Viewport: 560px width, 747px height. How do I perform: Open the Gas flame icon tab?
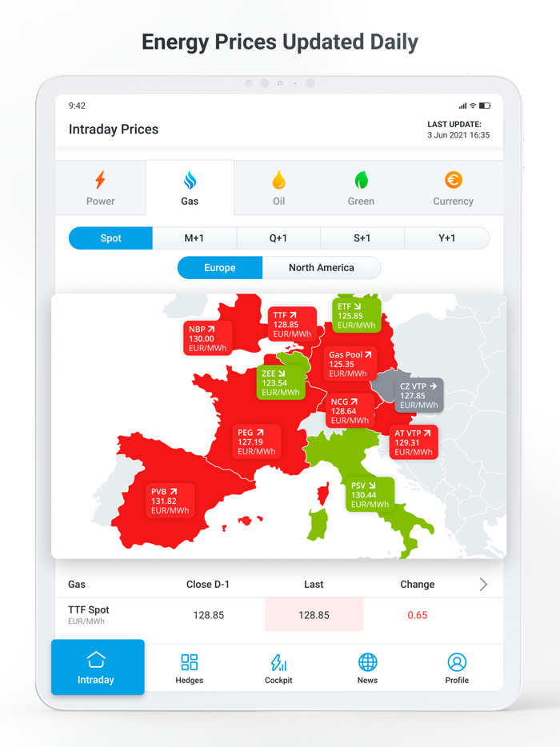pos(190,181)
